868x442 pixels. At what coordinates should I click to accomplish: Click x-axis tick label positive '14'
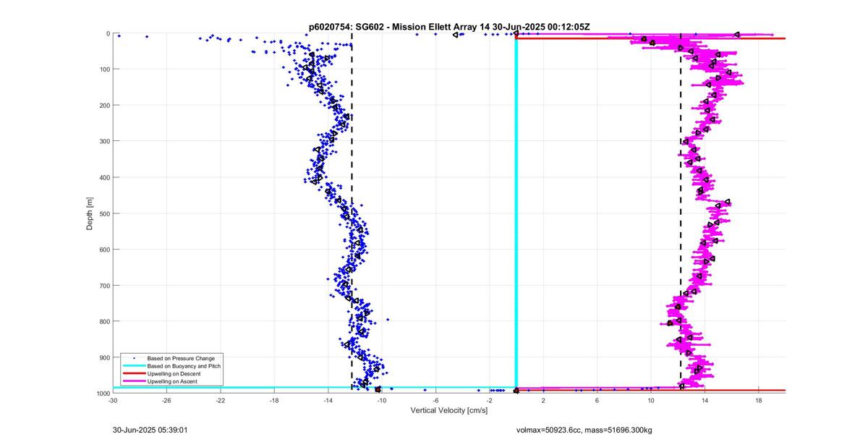click(x=705, y=400)
